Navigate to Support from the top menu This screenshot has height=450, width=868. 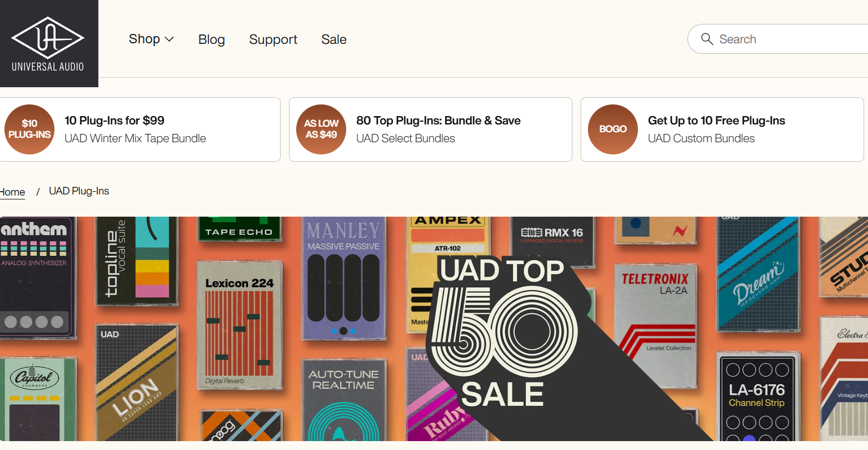point(273,39)
